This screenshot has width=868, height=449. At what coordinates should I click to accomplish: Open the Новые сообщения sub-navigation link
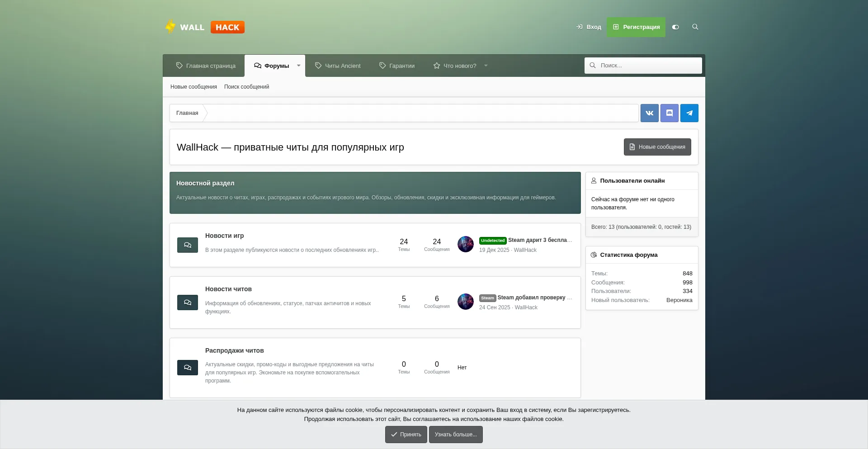click(x=193, y=87)
